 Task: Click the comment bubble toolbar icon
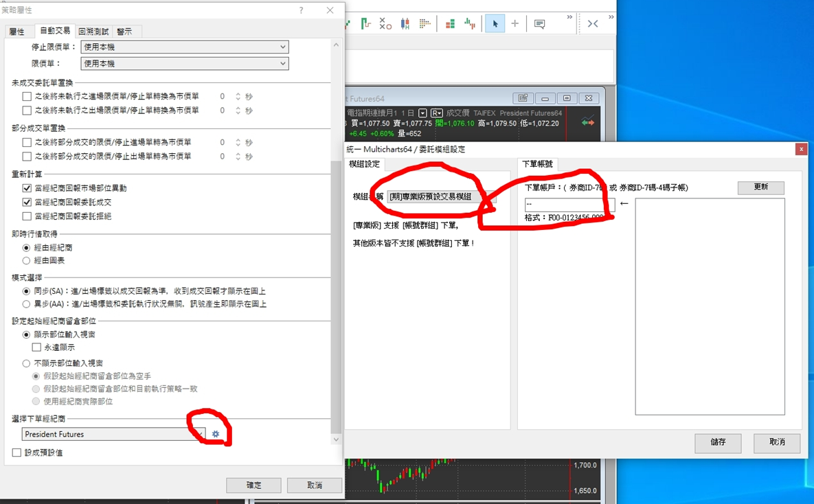(x=539, y=24)
